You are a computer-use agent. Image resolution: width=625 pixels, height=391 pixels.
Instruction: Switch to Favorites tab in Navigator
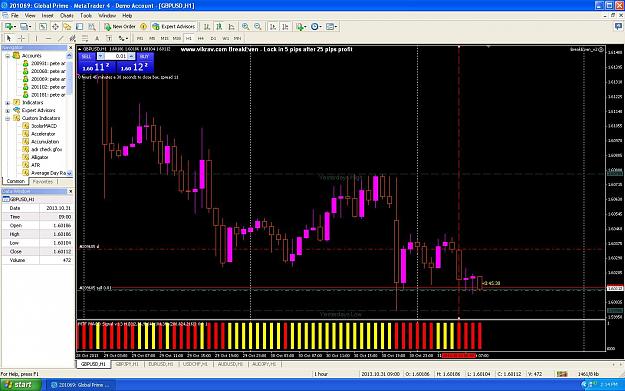(x=43, y=181)
